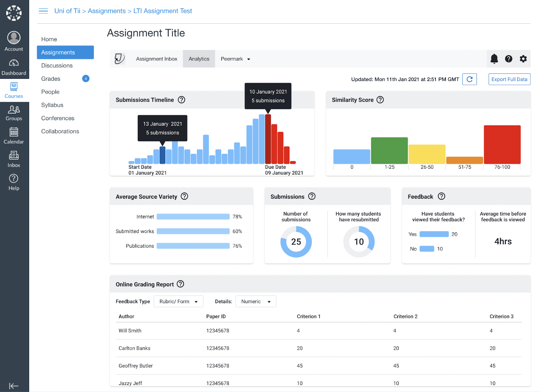
Task: Open the Calendar icon in sidebar
Action: (14, 136)
